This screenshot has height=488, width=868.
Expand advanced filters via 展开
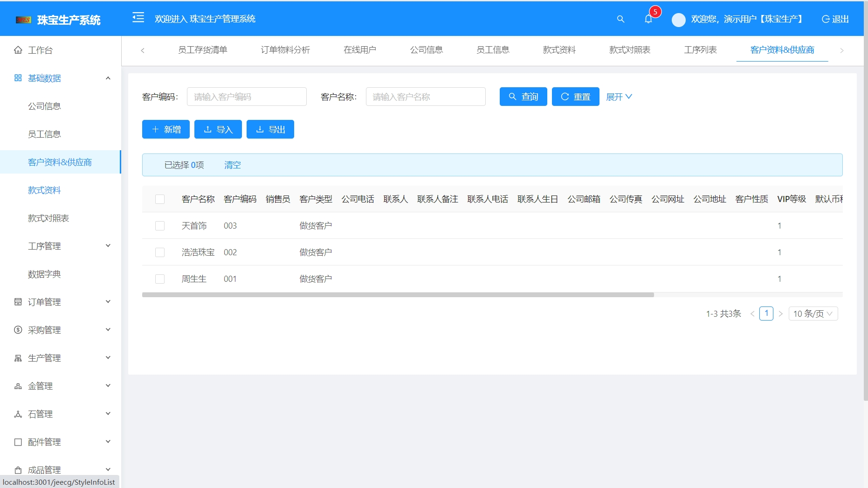pos(619,97)
